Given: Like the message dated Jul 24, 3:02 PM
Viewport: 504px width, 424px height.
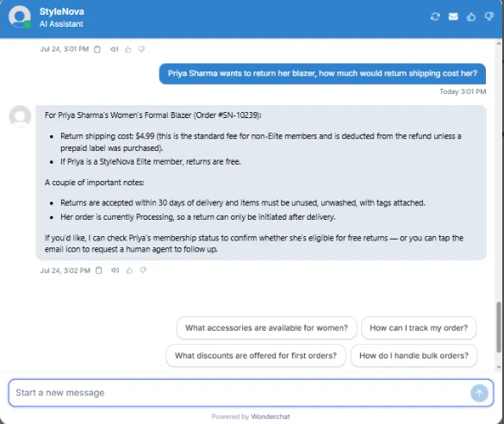Looking at the screenshot, I should [x=129, y=271].
